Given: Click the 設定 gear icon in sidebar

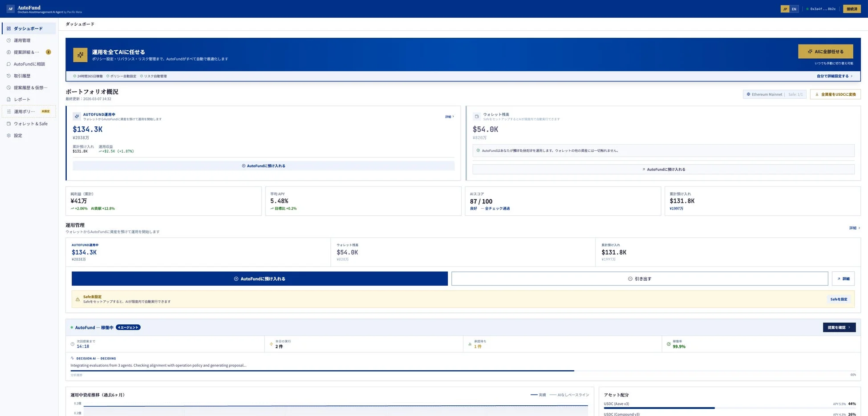Looking at the screenshot, I should [x=8, y=136].
